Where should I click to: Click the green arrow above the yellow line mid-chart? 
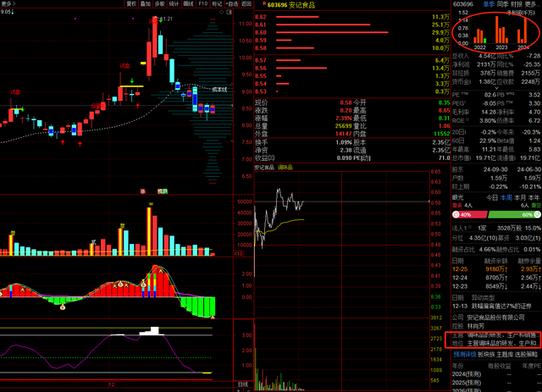(x=132, y=81)
